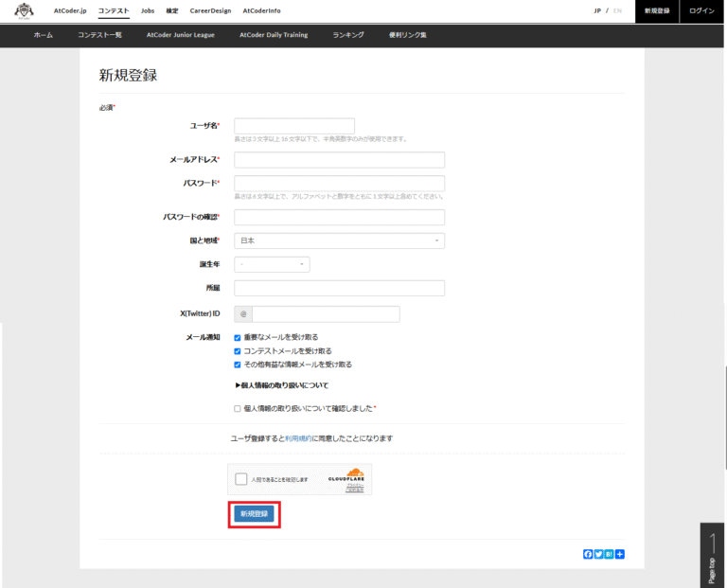Open the plus share options icon

619,554
